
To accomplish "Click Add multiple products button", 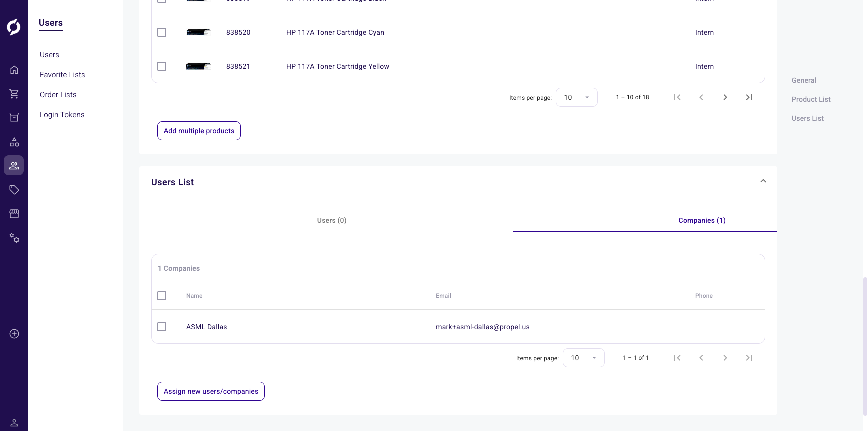I will point(199,131).
